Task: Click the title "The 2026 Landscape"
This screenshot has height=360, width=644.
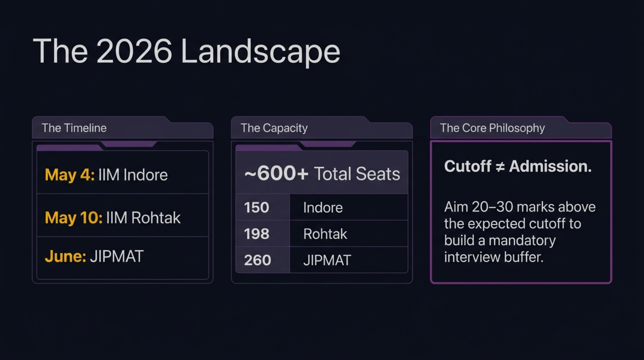Action: tap(186, 51)
